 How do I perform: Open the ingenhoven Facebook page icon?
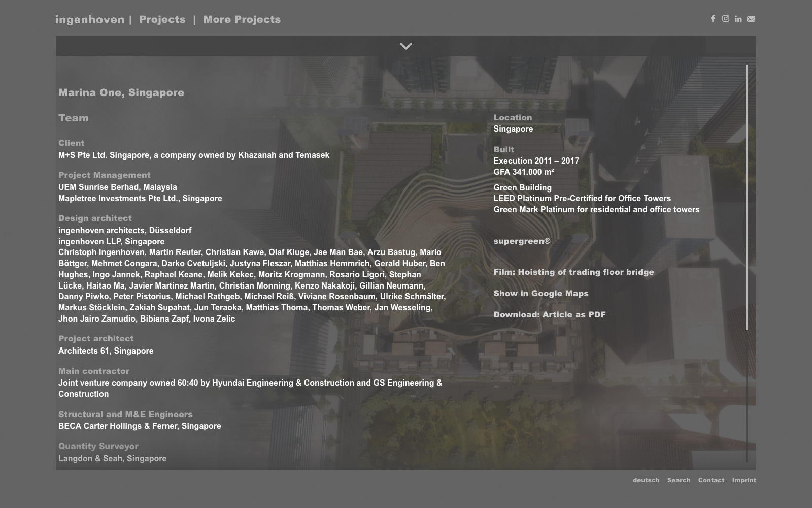click(713, 19)
